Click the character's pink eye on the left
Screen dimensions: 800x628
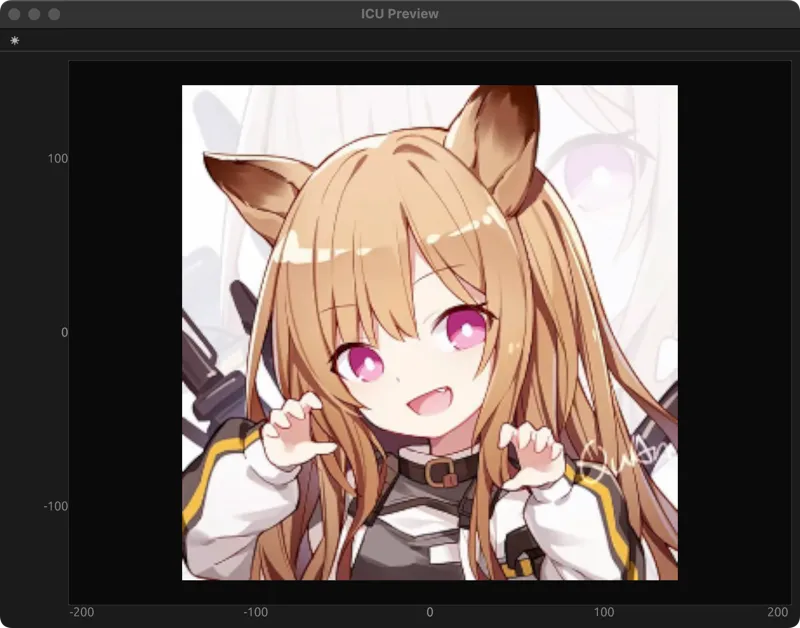coord(362,362)
